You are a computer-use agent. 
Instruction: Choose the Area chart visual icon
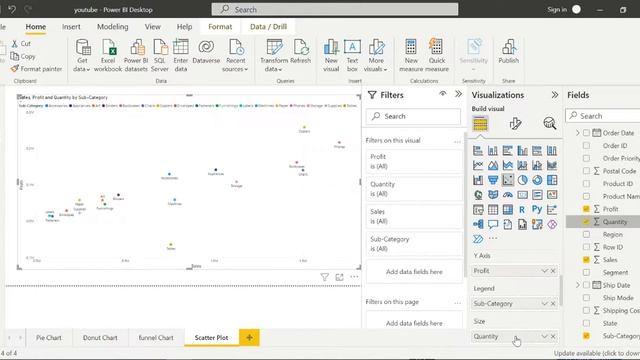pos(493,165)
